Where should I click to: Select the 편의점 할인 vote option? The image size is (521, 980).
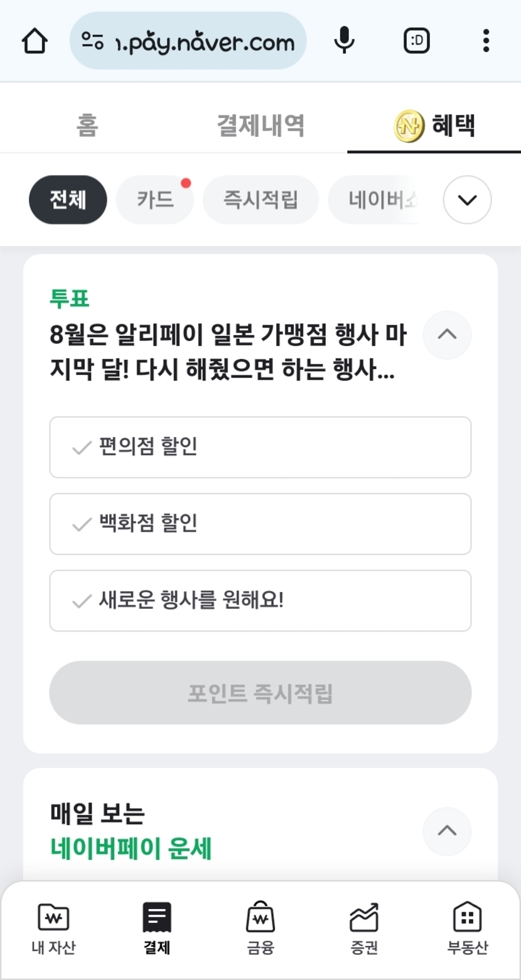click(x=260, y=447)
